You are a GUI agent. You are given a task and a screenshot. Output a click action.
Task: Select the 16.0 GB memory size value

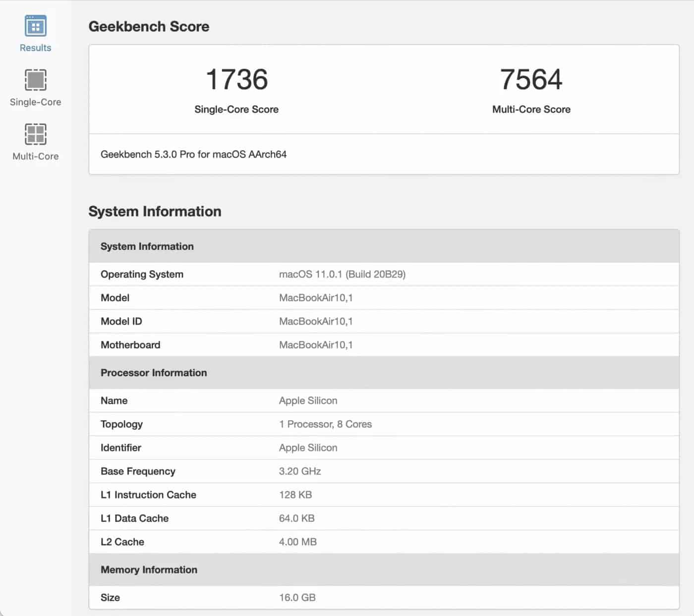pyautogui.click(x=297, y=598)
